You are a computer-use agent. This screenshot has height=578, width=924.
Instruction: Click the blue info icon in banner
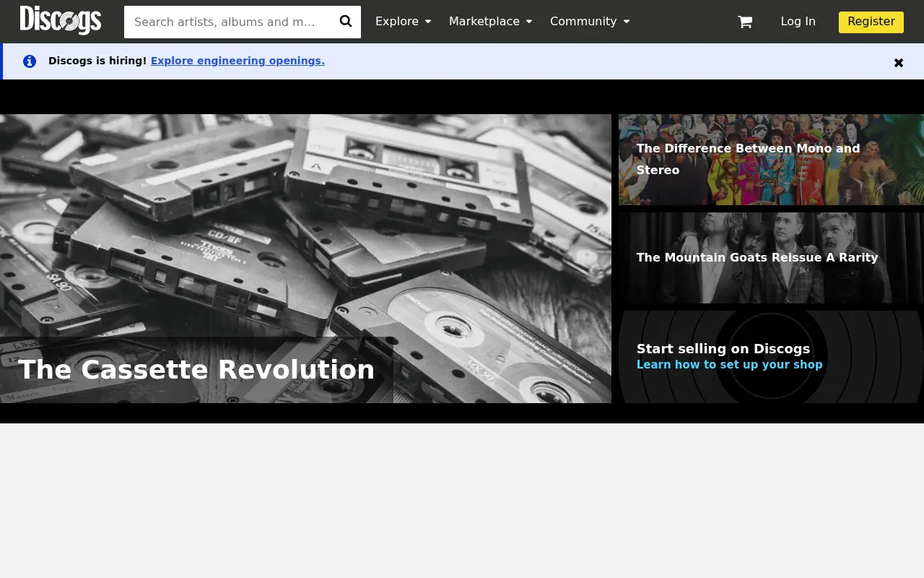[x=30, y=61]
